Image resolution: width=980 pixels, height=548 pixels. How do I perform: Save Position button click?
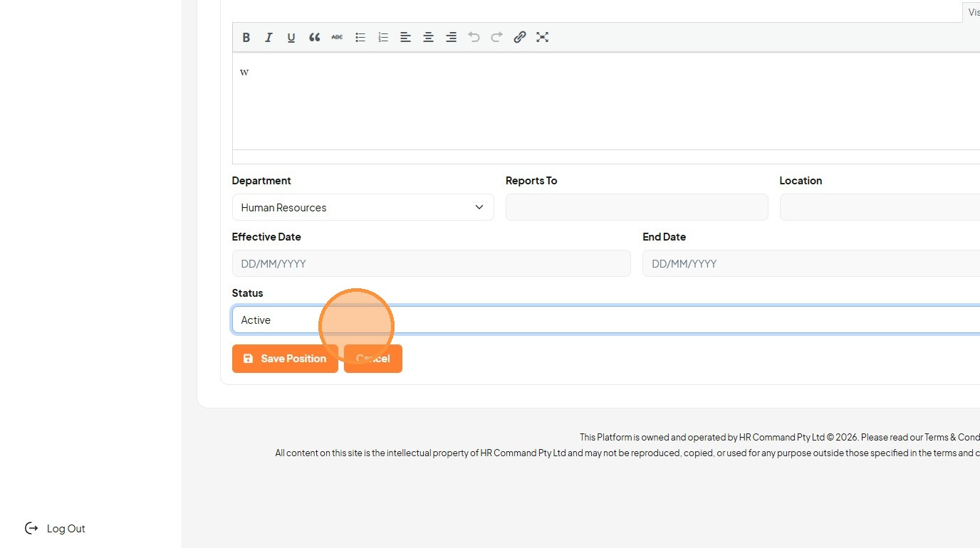285,359
